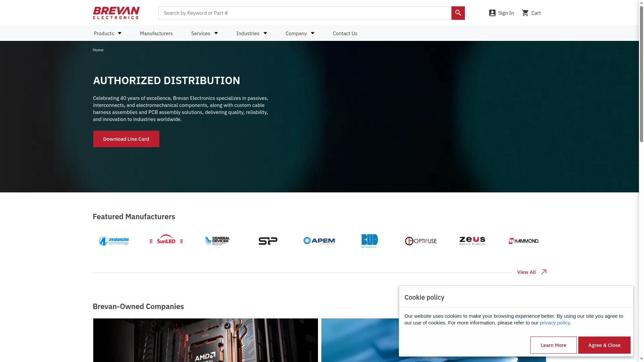Click the Cart text link
The height and width of the screenshot is (362, 644).
tap(536, 13)
